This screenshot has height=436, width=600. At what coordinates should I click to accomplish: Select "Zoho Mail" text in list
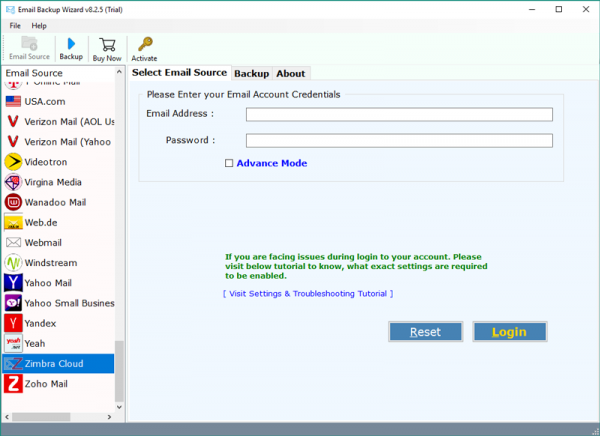pyautogui.click(x=46, y=384)
